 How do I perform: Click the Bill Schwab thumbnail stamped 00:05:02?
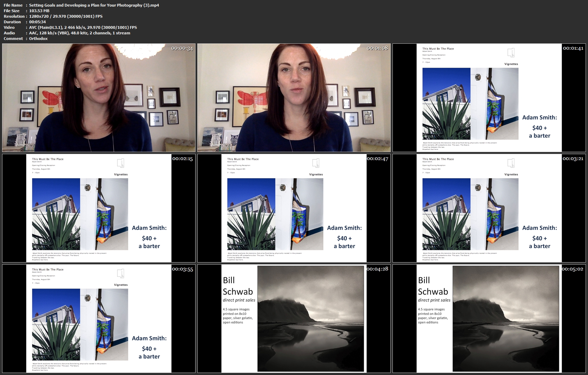point(489,318)
